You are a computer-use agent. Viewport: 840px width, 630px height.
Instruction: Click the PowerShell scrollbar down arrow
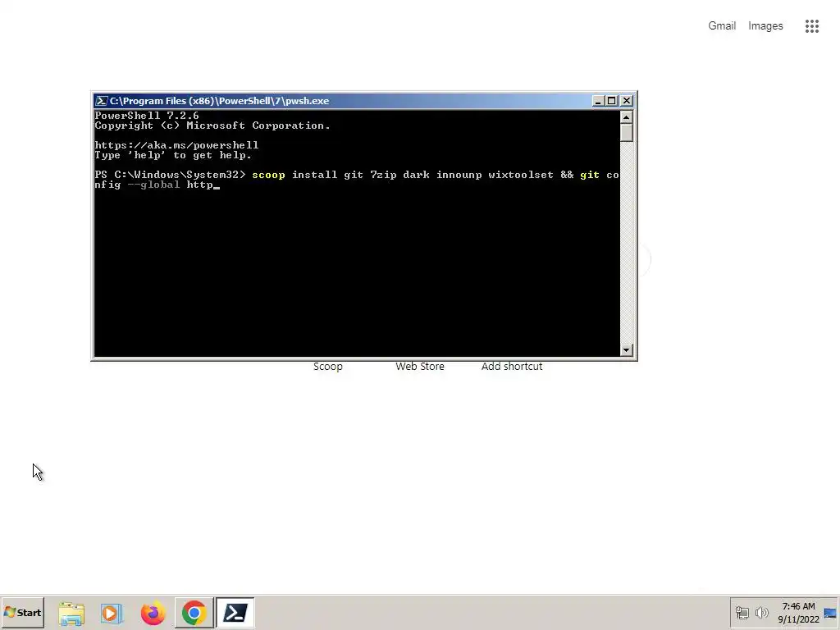626,349
